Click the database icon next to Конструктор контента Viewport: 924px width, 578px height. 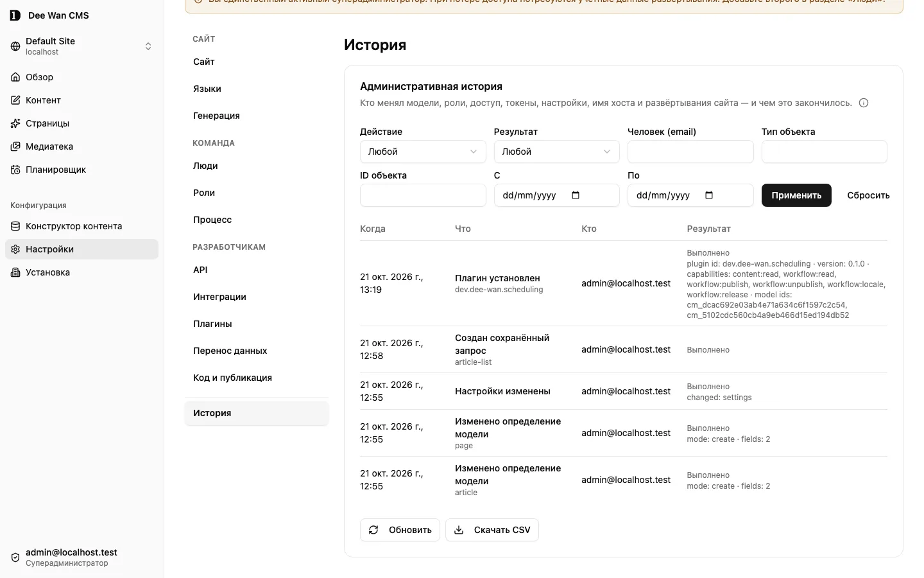pos(15,226)
